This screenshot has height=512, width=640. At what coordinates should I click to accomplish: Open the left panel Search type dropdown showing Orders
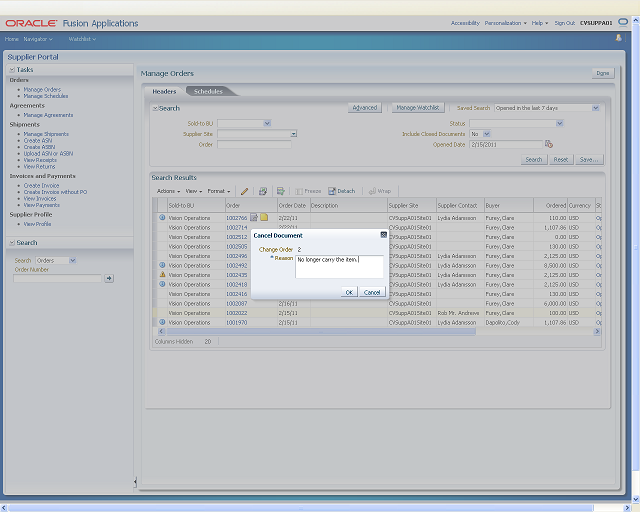click(73, 260)
